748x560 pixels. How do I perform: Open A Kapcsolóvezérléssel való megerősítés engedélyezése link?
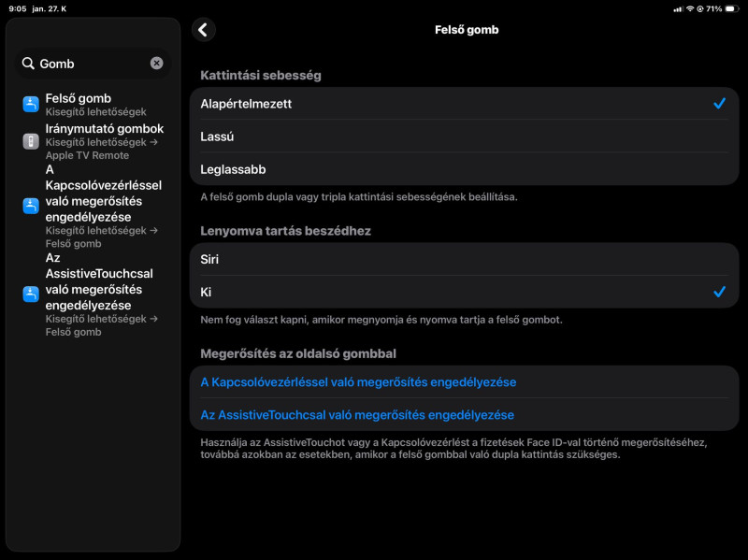(358, 382)
